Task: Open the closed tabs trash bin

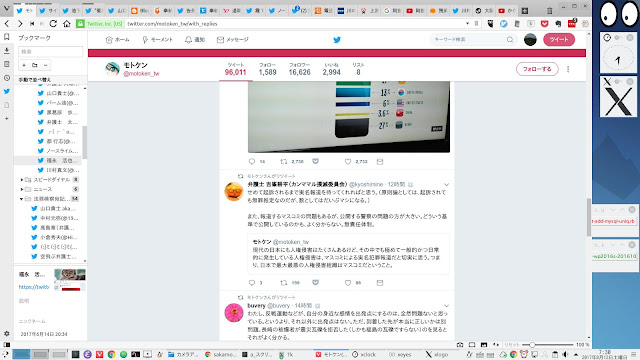Action: (550, 11)
